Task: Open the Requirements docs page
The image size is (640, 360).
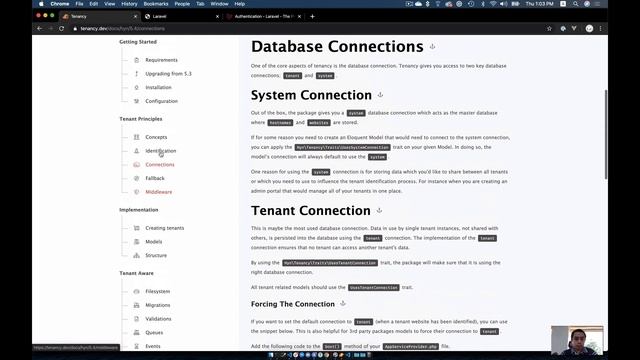Action: 161,60
